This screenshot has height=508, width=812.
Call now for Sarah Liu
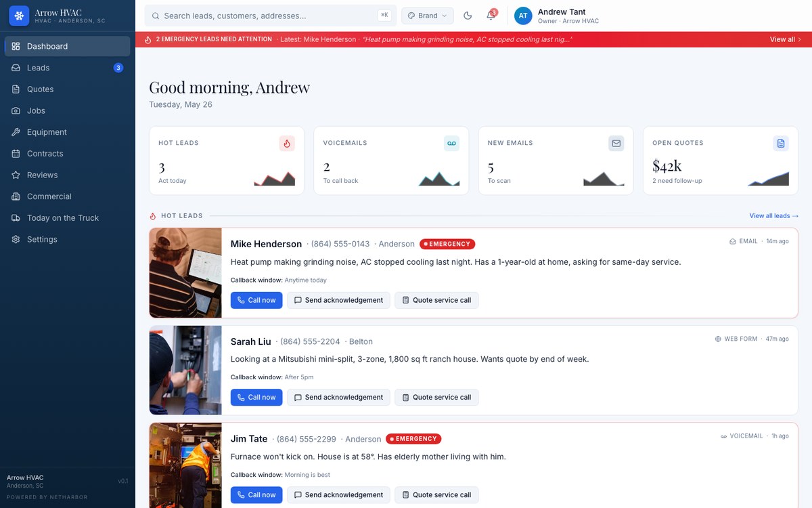point(256,398)
